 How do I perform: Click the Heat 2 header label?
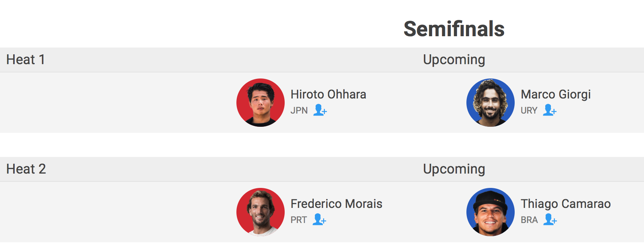(x=26, y=169)
